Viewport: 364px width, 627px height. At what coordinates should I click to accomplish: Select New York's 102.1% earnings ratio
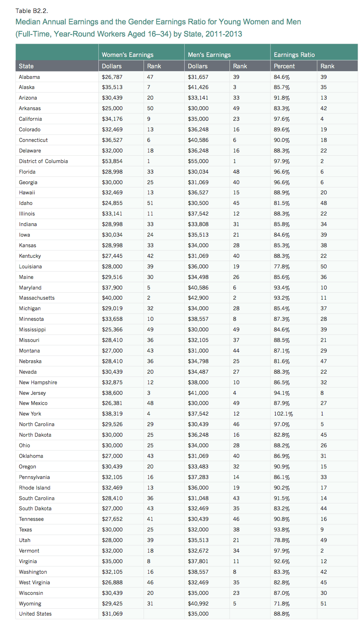(x=283, y=414)
